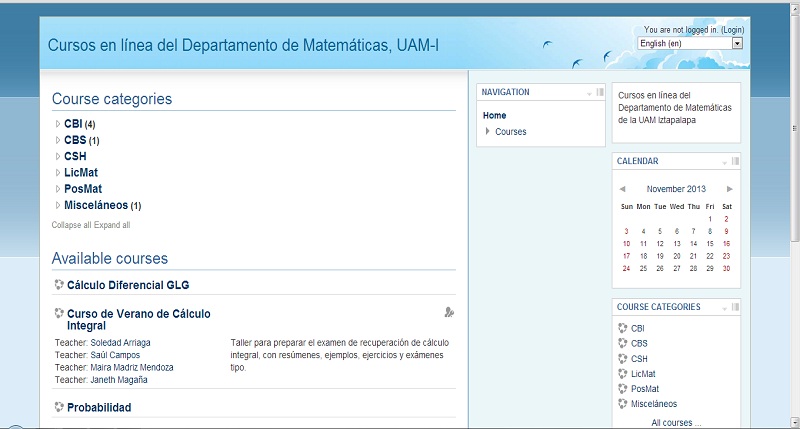
Task: Click the self-enrolment icon for Curso de Verano
Action: click(449, 312)
